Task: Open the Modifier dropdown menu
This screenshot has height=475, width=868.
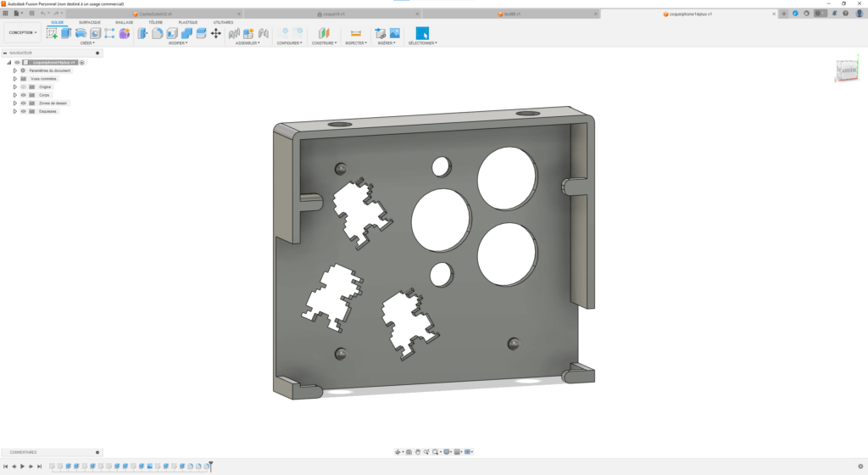Action: point(178,43)
